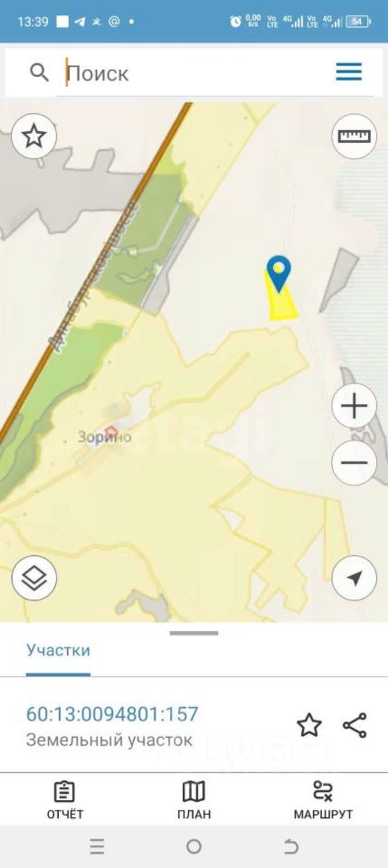Open the ПЛАН map view
This screenshot has height=868, width=388.
tap(194, 800)
